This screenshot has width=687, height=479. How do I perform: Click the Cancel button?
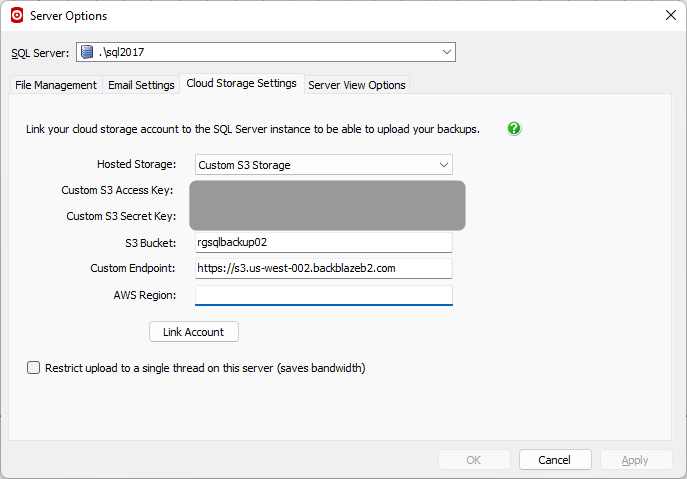point(555,460)
